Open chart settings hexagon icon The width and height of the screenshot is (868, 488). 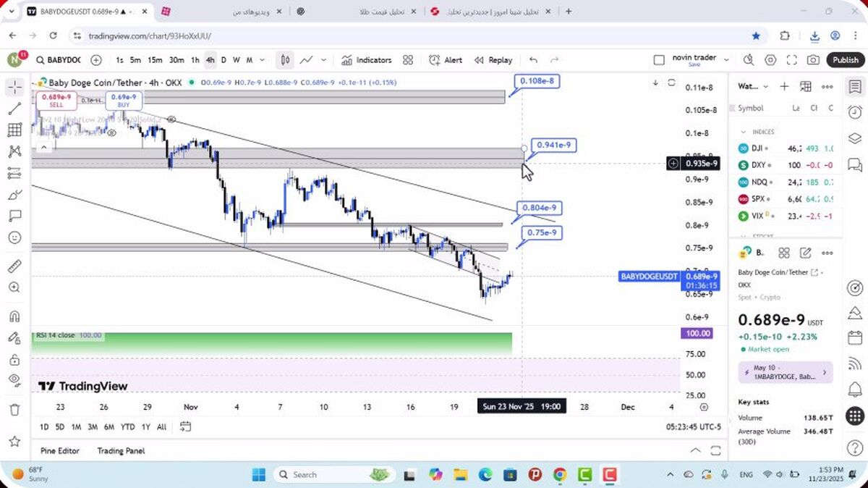[x=770, y=60]
